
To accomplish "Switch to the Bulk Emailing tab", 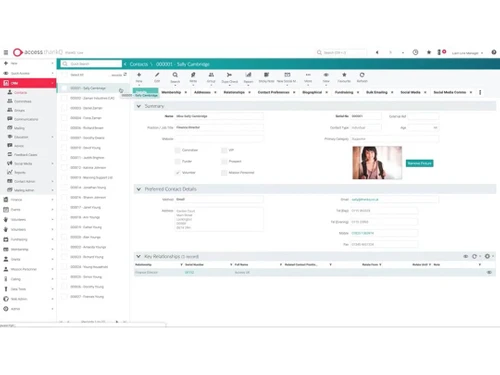I will [377, 92].
